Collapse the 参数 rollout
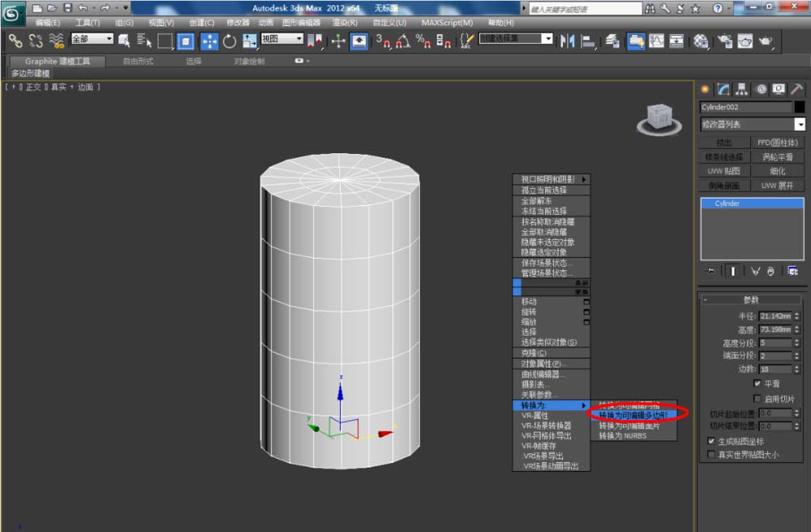 pos(750,300)
